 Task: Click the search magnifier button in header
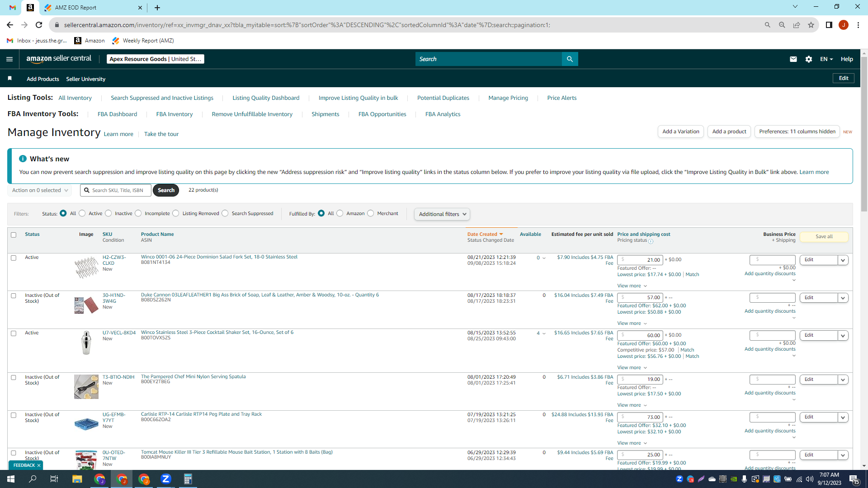click(x=570, y=59)
